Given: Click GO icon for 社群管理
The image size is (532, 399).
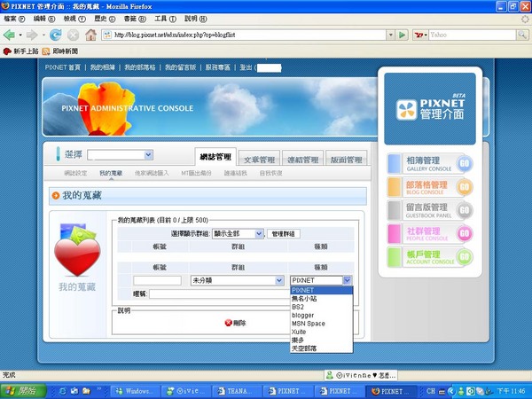Looking at the screenshot, I should [x=464, y=234].
